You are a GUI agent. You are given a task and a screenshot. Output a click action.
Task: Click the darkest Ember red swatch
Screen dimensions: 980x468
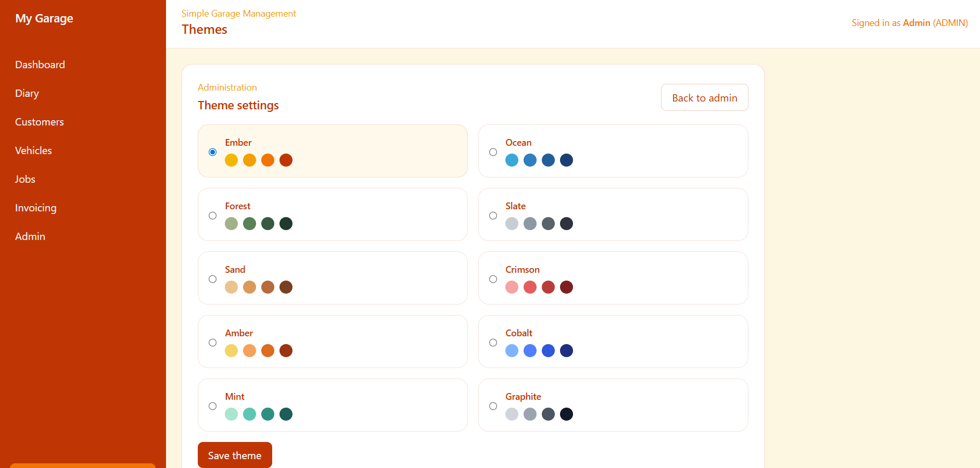pyautogui.click(x=286, y=160)
